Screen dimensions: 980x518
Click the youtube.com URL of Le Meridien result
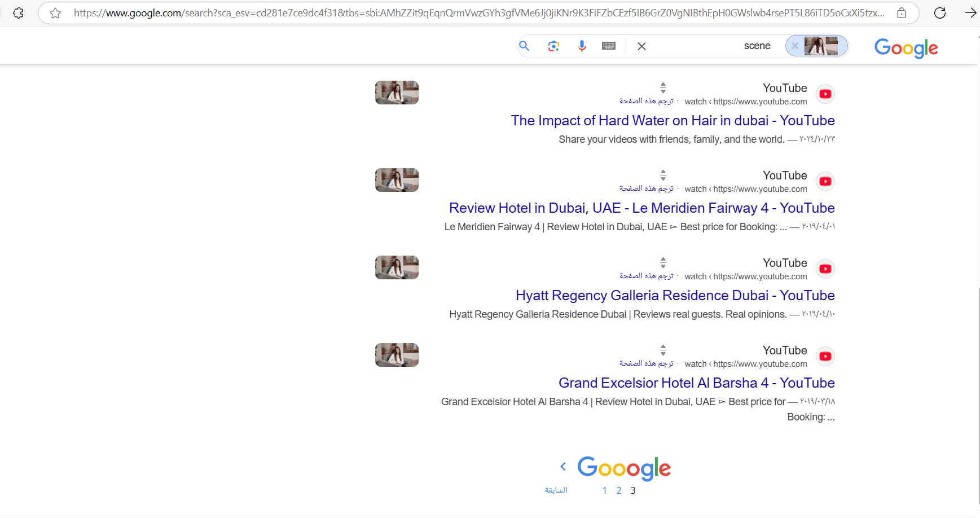(x=746, y=189)
